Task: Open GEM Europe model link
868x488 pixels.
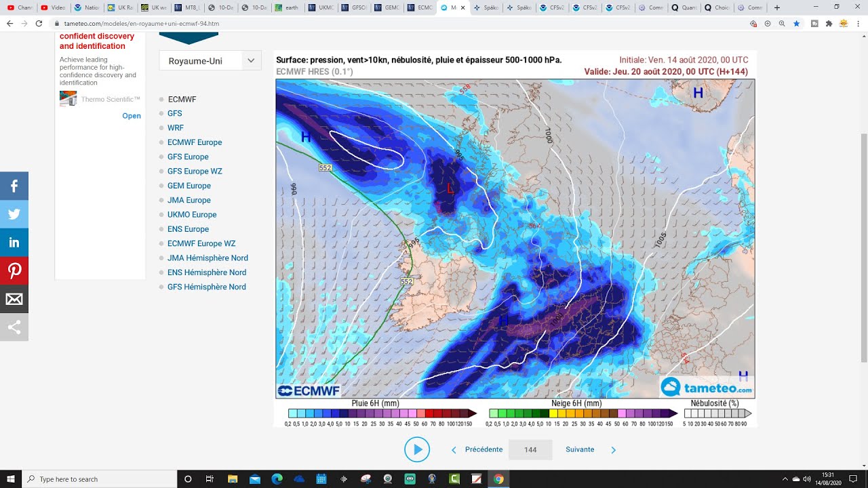Action: [189, 186]
